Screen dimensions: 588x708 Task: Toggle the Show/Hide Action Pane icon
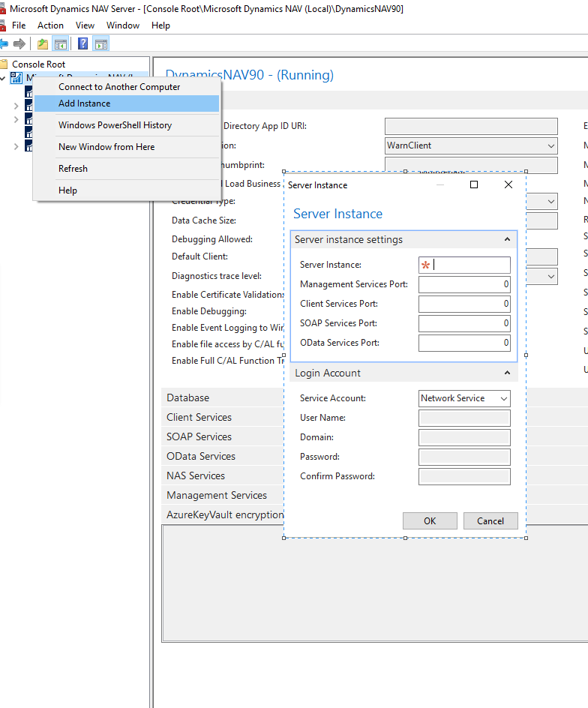(101, 43)
